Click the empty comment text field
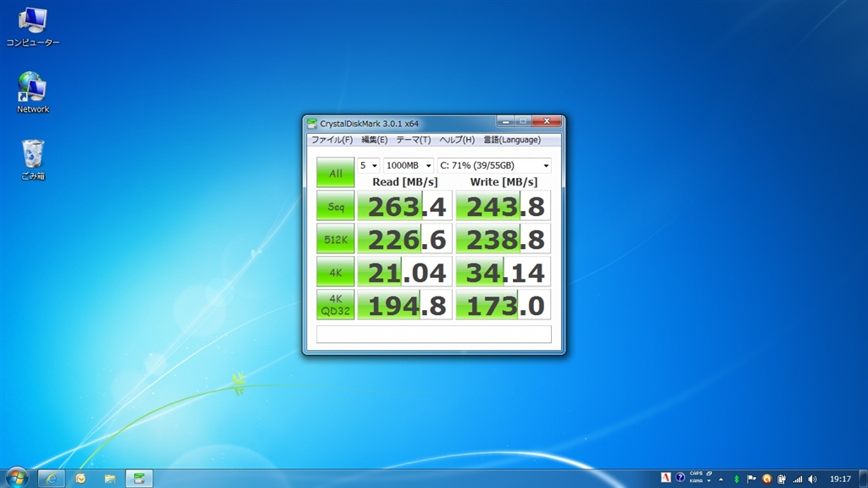Screen dimensions: 868x488 [x=433, y=334]
